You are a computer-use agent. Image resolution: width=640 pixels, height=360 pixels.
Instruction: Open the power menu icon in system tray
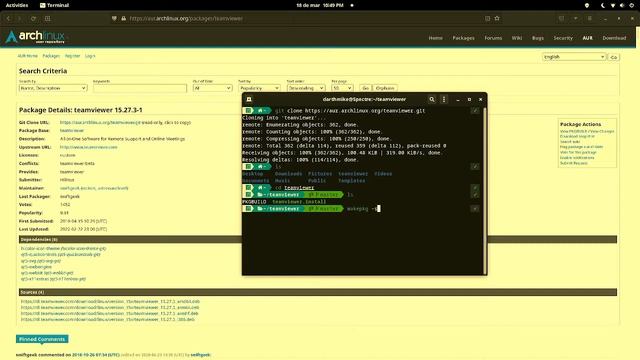(632, 5)
